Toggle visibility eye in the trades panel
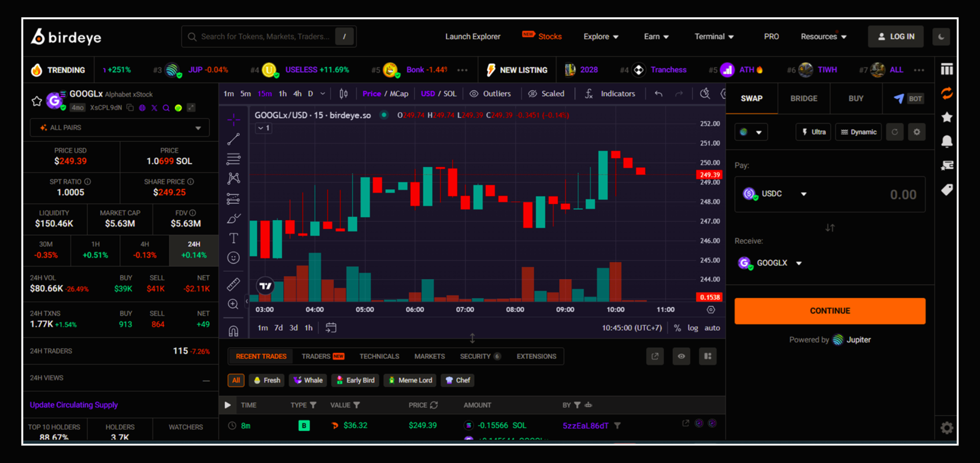The image size is (980, 463). (x=681, y=356)
